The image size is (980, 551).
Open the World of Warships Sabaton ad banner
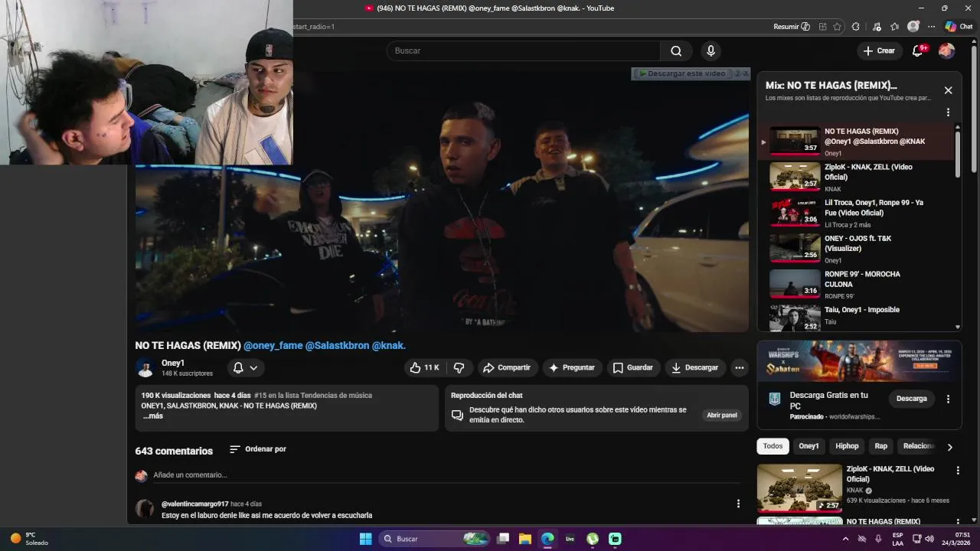coord(859,361)
